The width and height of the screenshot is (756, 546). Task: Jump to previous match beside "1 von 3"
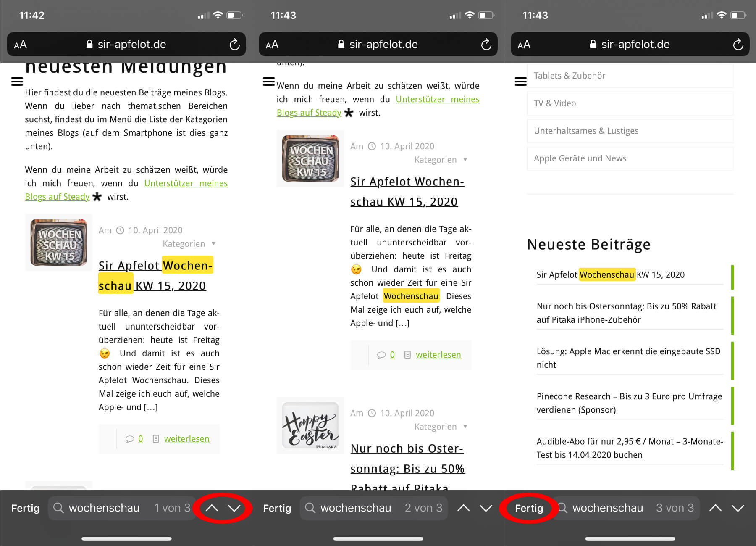point(212,508)
